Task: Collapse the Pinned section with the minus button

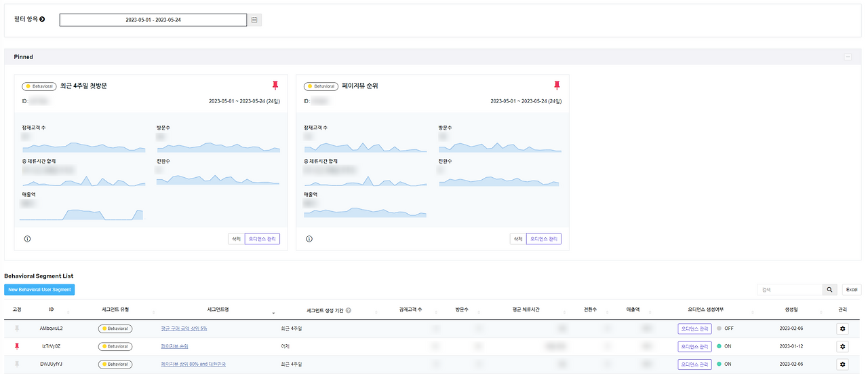Action: click(848, 57)
